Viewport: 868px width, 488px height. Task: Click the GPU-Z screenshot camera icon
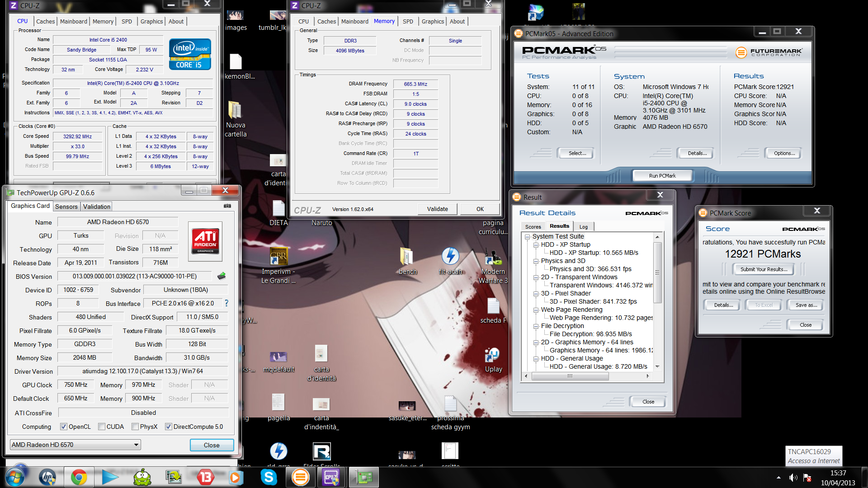(x=227, y=206)
